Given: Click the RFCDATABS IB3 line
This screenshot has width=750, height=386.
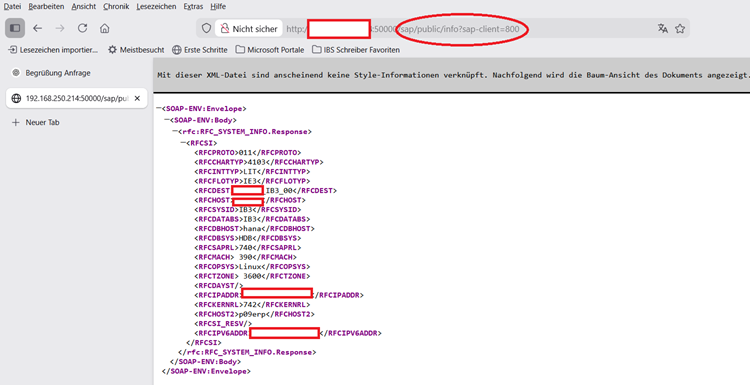Looking at the screenshot, I should point(252,219).
